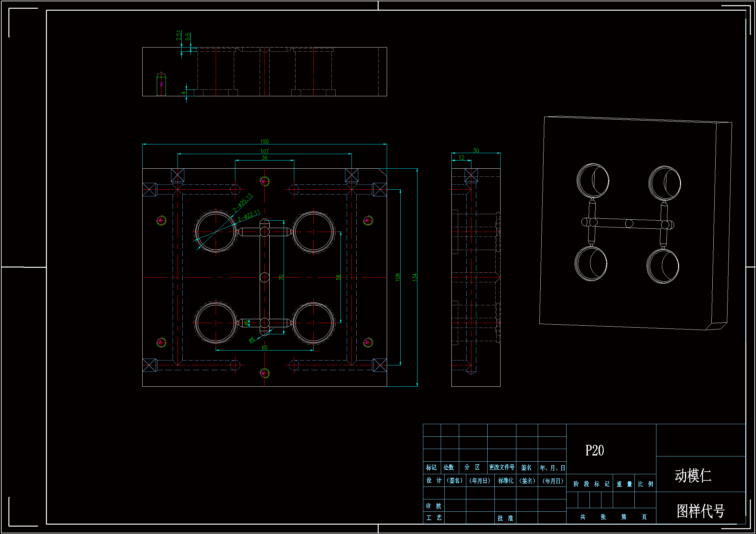This screenshot has height=534, width=756.
Task: Select the 107 dimension label
Action: click(265, 152)
